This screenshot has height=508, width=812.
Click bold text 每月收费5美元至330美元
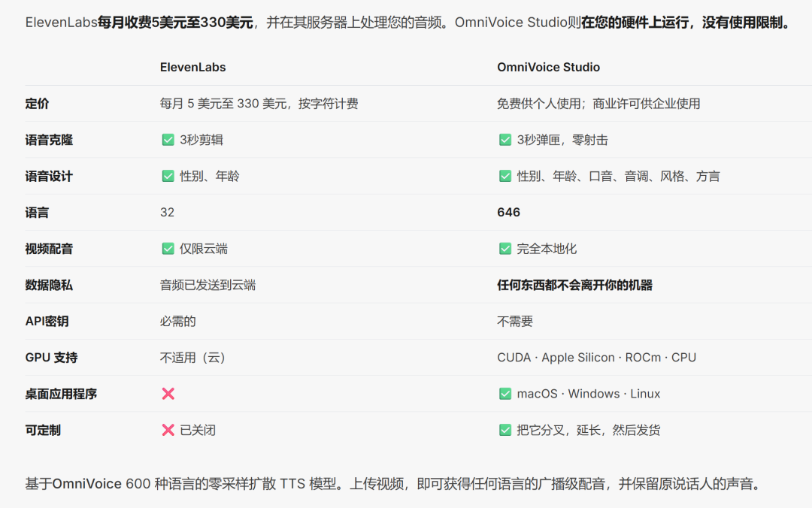click(175, 23)
